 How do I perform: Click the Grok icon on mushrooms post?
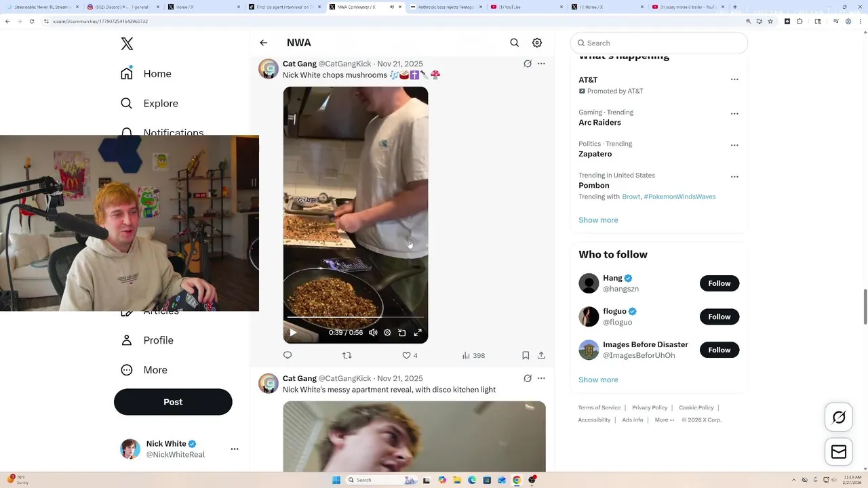(x=528, y=64)
